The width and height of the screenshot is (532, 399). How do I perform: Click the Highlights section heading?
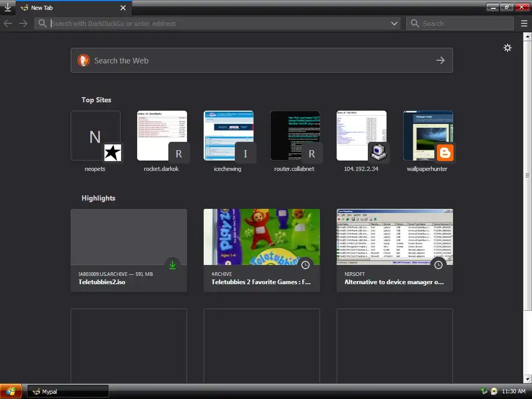98,198
